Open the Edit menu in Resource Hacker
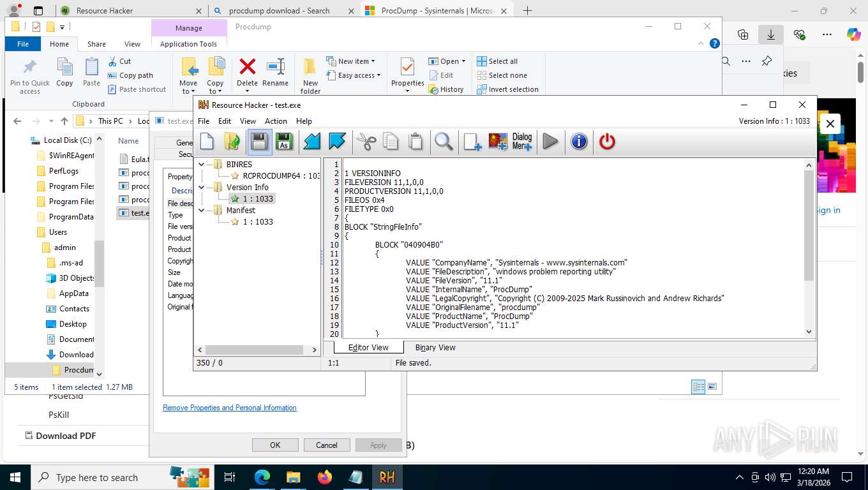 click(225, 121)
